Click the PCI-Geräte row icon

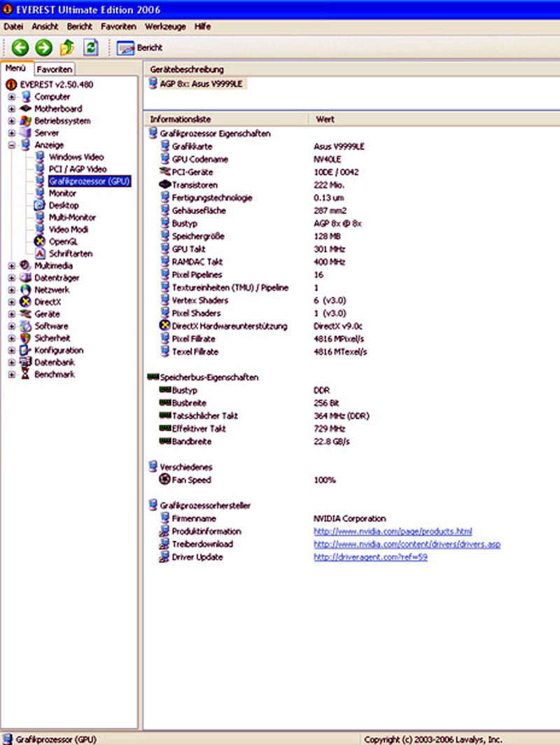[164, 172]
